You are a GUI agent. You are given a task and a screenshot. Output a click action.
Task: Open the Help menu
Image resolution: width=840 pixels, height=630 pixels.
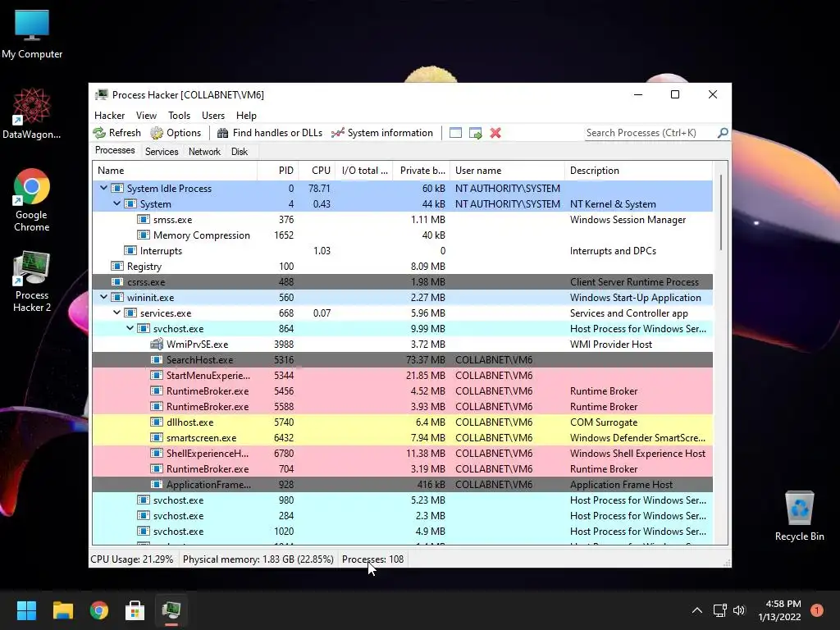click(x=246, y=116)
